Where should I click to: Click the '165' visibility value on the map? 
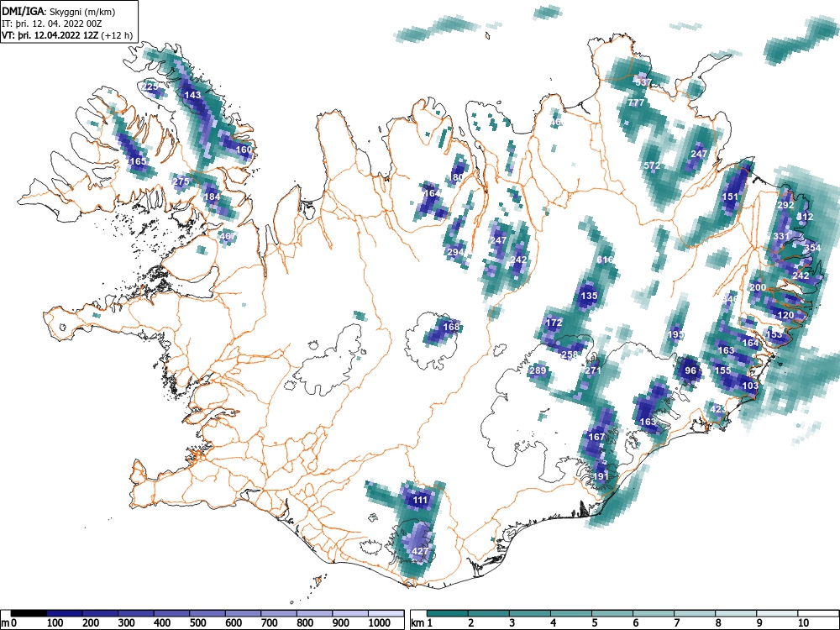click(138, 160)
